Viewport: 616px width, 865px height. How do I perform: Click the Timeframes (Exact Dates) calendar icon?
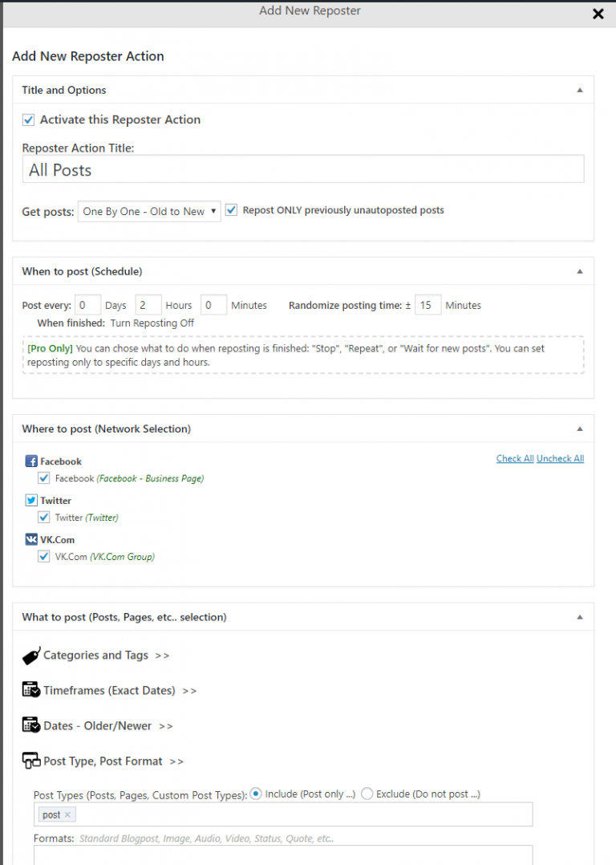point(31,689)
